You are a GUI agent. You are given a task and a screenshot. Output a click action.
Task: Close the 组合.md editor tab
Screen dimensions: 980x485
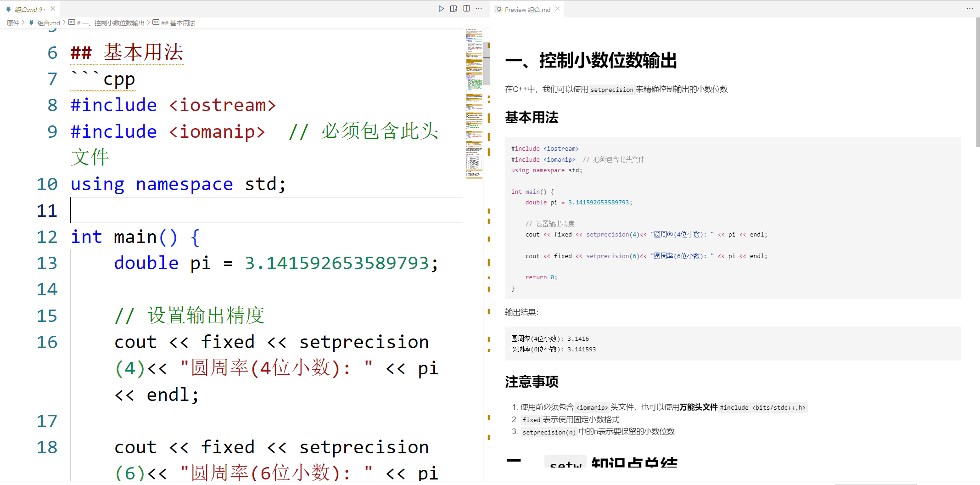(53, 9)
